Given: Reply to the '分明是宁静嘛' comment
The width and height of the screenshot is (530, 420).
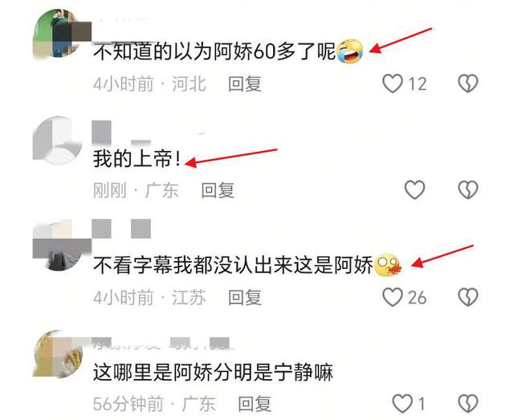Looking at the screenshot, I should (x=255, y=404).
